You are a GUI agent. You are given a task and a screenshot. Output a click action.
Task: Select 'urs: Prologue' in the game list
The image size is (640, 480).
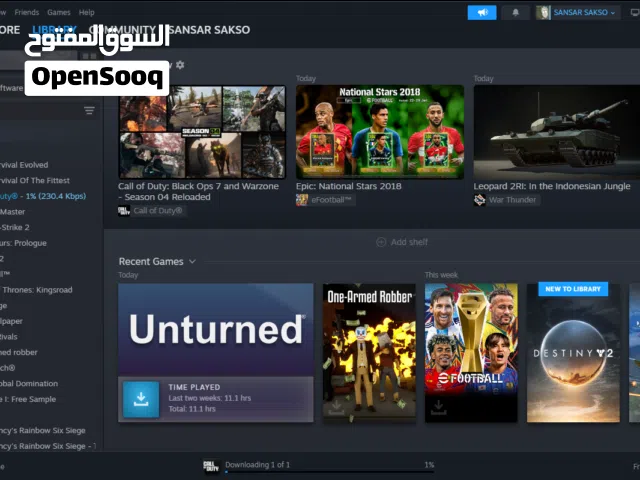pyautogui.click(x=23, y=243)
